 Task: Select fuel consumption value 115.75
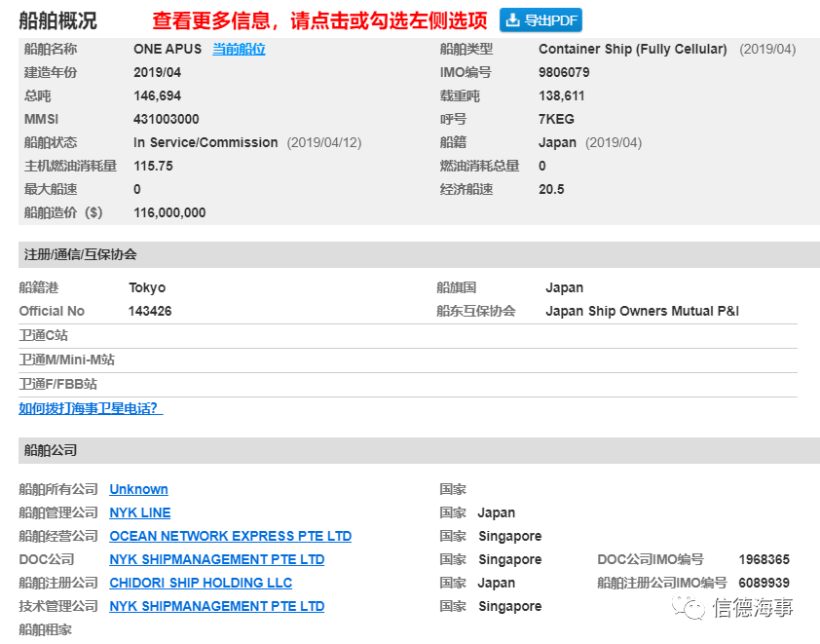pos(153,166)
